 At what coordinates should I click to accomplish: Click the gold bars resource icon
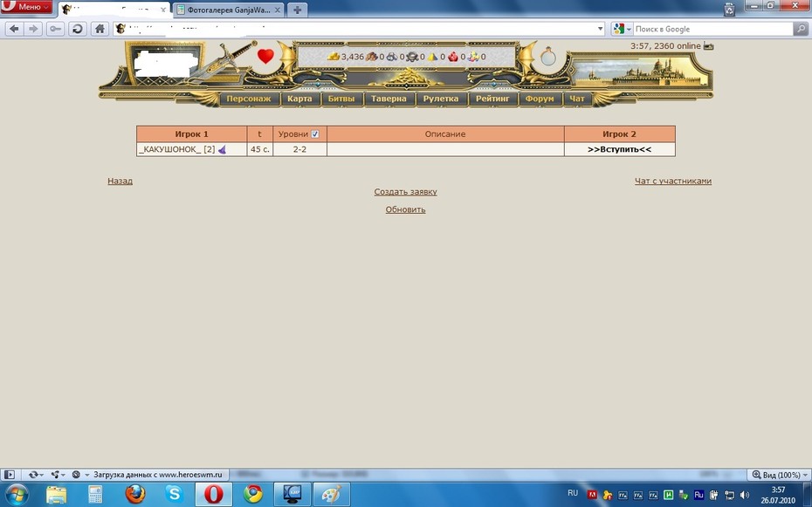[334, 57]
